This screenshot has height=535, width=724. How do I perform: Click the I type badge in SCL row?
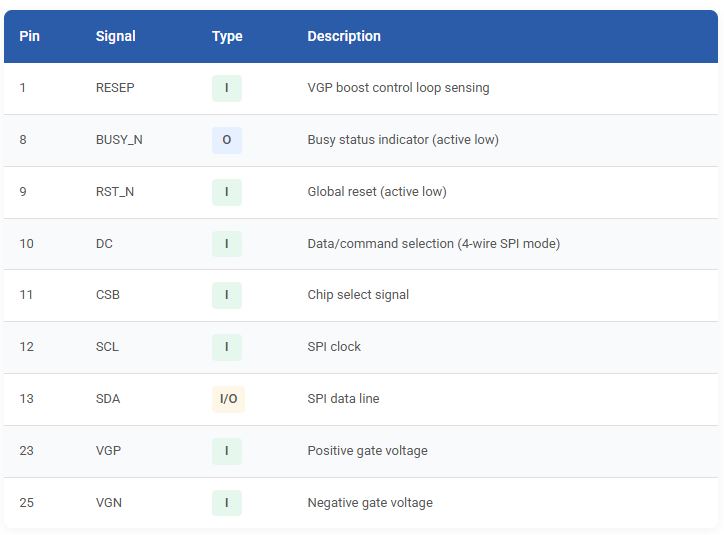[227, 347]
